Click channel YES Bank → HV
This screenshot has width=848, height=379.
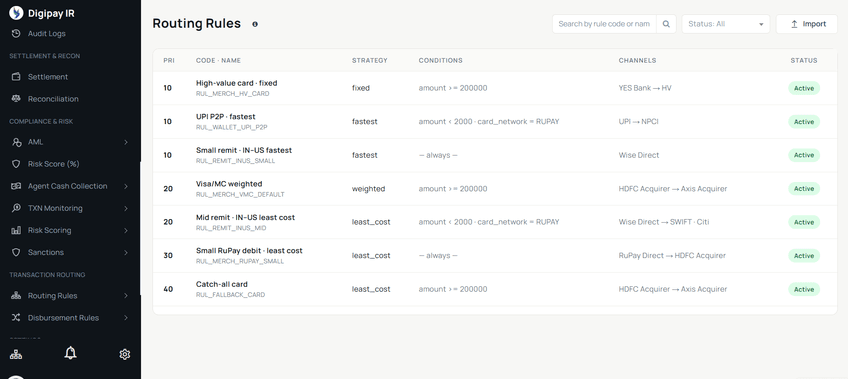tap(645, 88)
